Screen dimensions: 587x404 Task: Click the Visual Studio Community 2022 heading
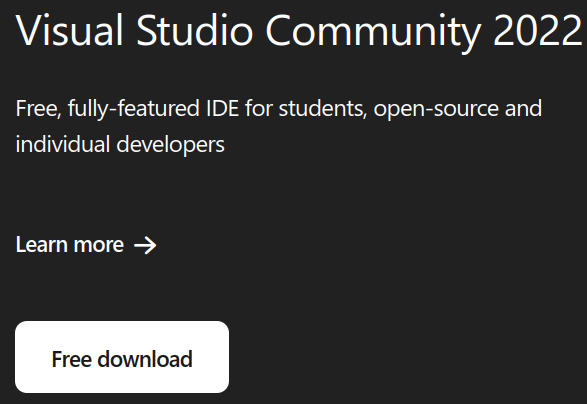[299, 31]
